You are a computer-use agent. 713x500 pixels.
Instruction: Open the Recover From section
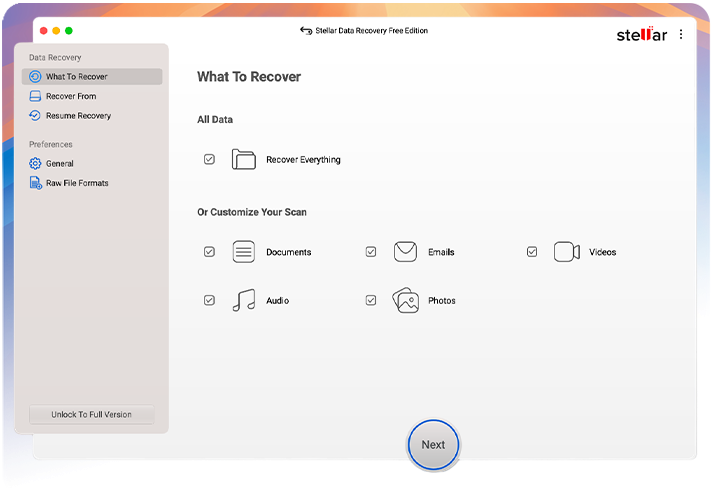coord(92,96)
